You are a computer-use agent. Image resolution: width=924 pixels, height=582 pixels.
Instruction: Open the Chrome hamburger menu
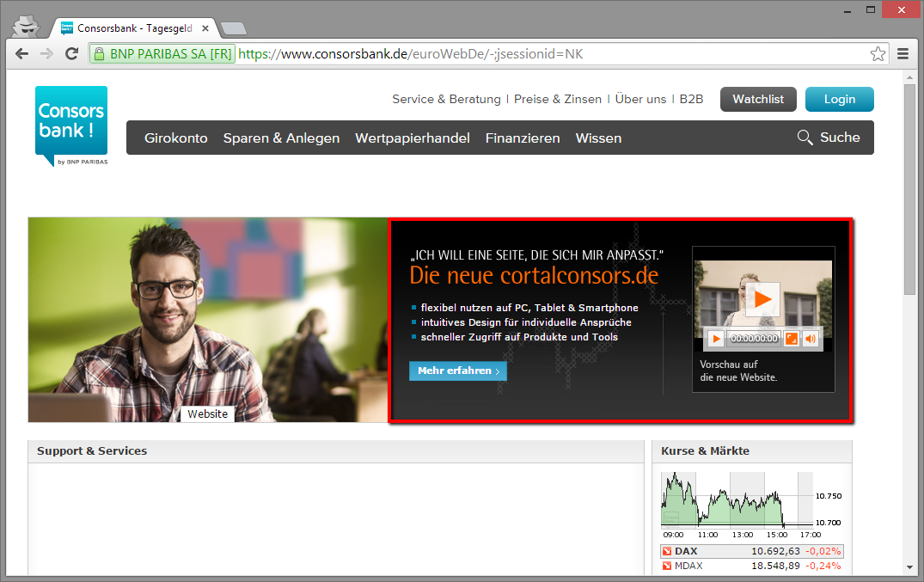point(903,54)
